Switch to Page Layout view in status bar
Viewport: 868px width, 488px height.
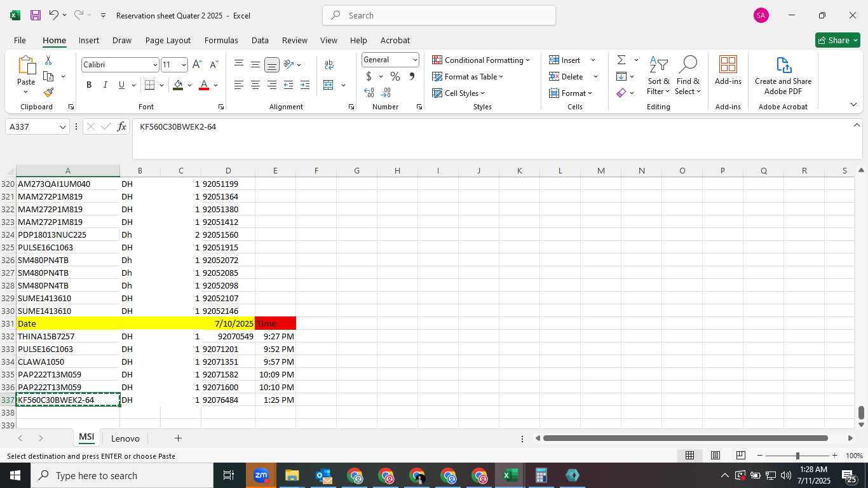click(x=715, y=456)
